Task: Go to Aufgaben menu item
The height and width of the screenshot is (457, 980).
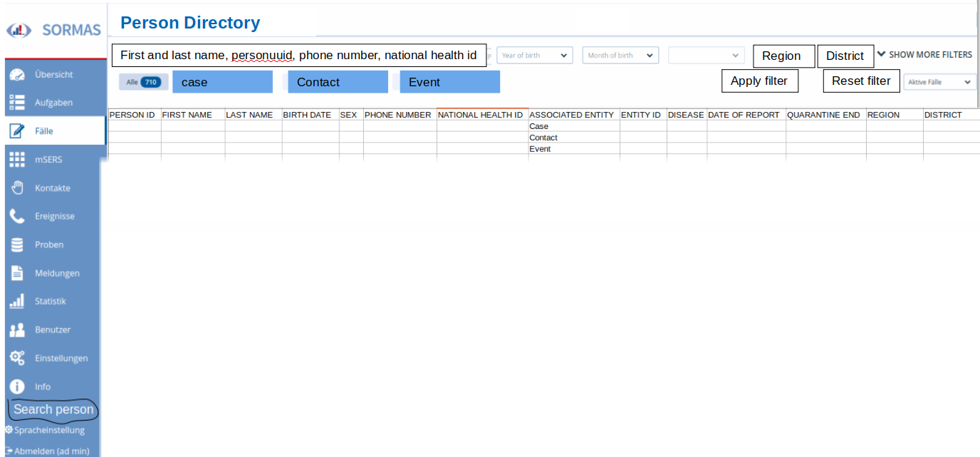Action: pos(54,103)
